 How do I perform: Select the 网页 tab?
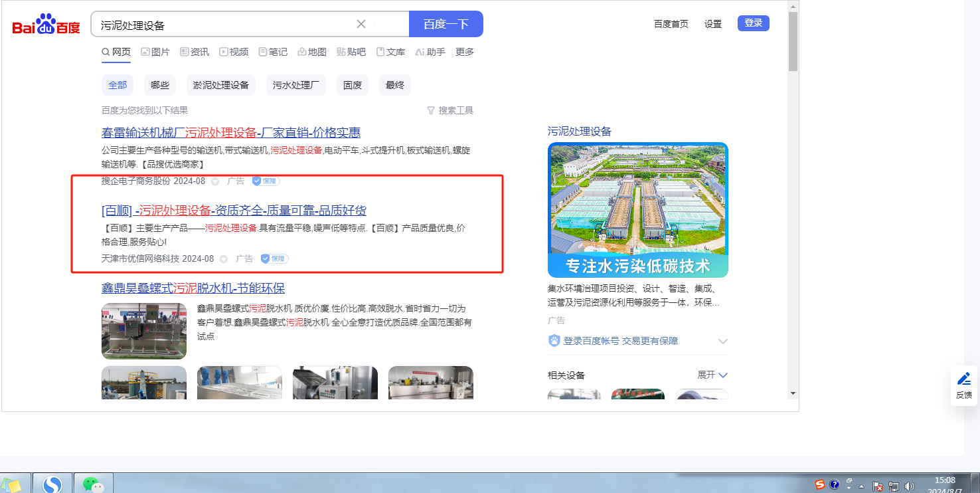pyautogui.click(x=116, y=52)
